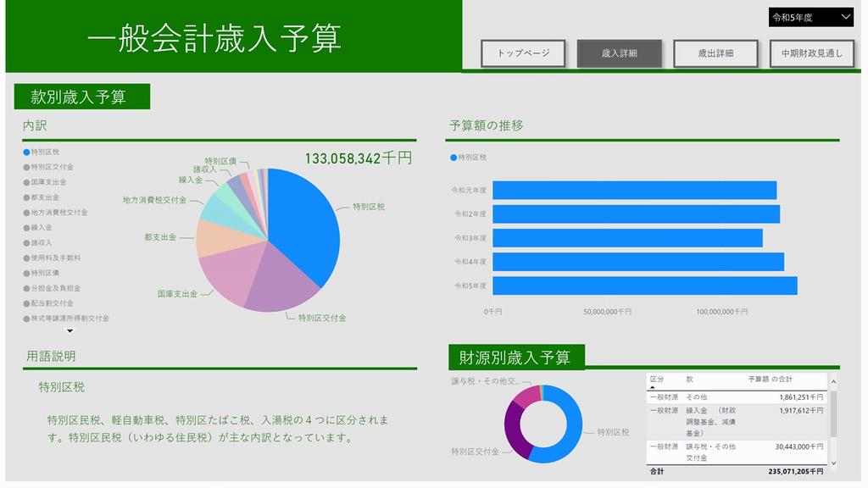Image resolution: width=868 pixels, height=488 pixels.
Task: Open the 歳入詳細 page
Action: point(620,53)
